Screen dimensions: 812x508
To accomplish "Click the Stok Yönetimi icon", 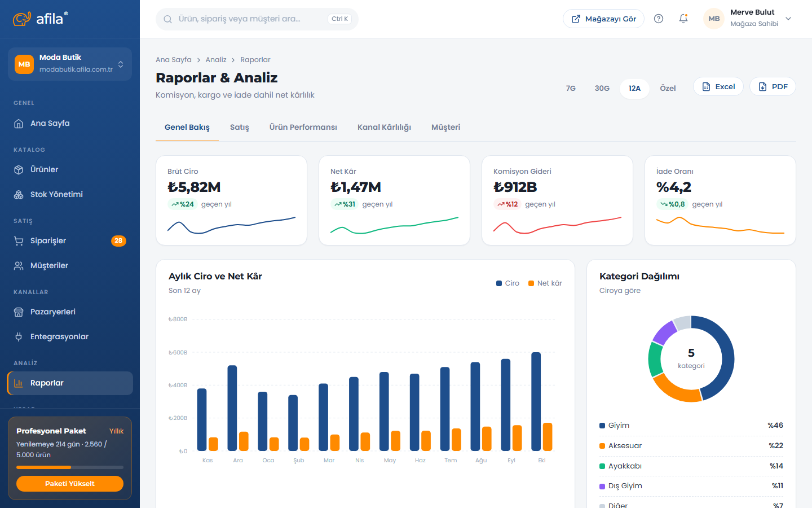I will coord(19,195).
